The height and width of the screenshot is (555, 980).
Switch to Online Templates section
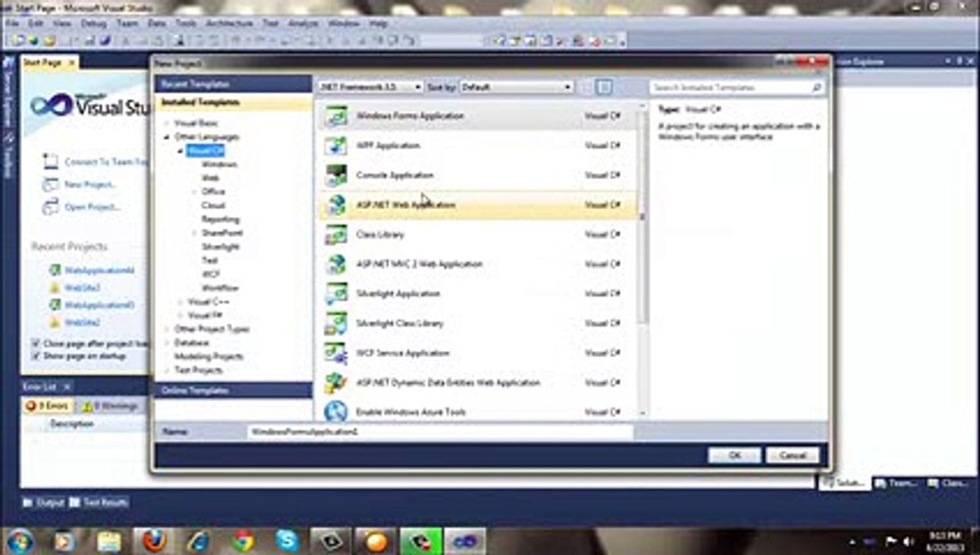(x=233, y=390)
